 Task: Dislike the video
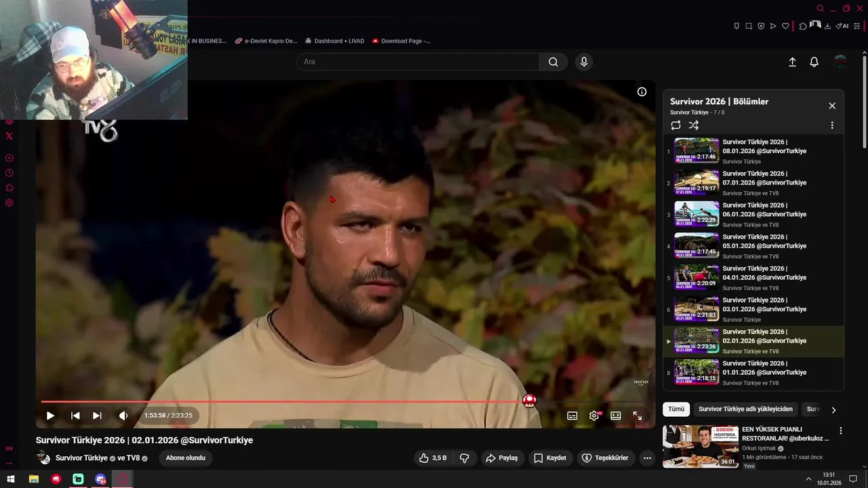coord(465,458)
